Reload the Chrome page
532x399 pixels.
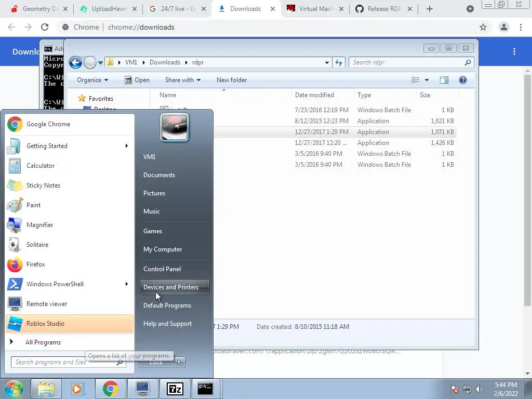point(45,27)
